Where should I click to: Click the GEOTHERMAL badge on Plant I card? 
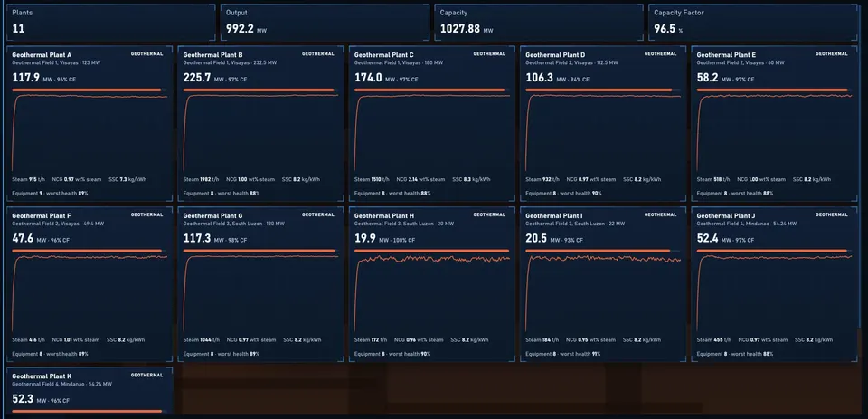[x=660, y=214]
